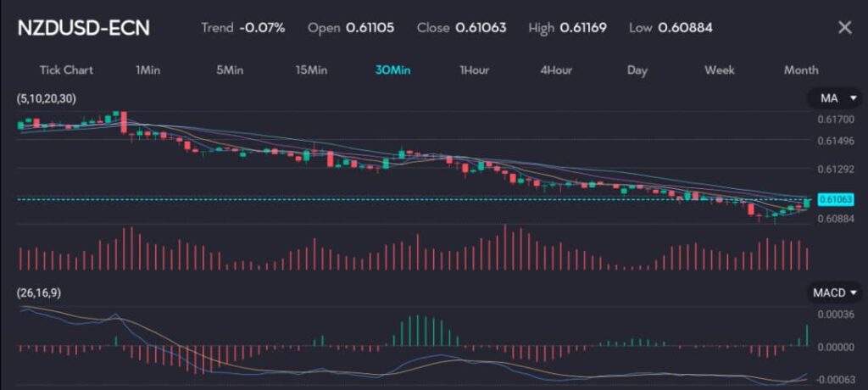Open the MA indicator dropdown
This screenshot has height=390, width=868.
pyautogui.click(x=832, y=99)
